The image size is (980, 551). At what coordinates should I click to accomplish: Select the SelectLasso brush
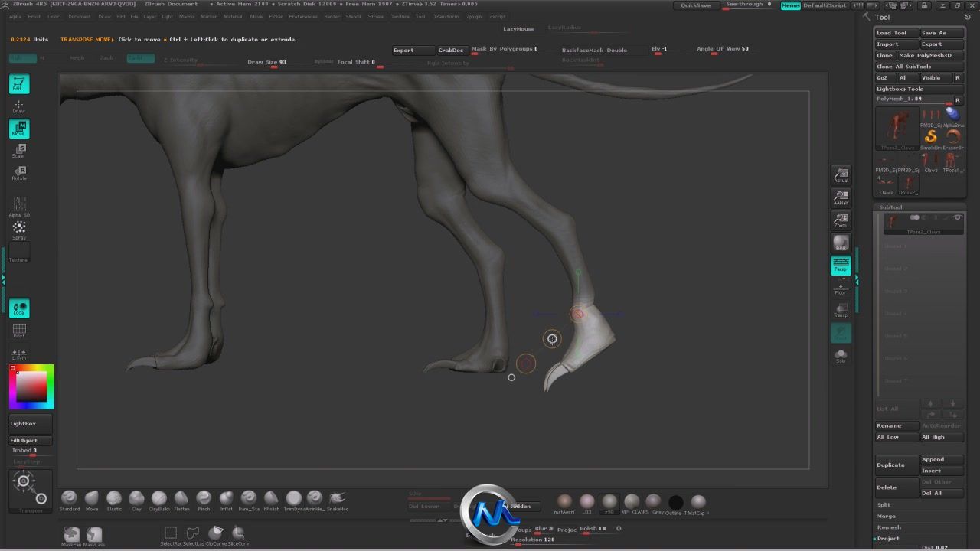(x=193, y=535)
